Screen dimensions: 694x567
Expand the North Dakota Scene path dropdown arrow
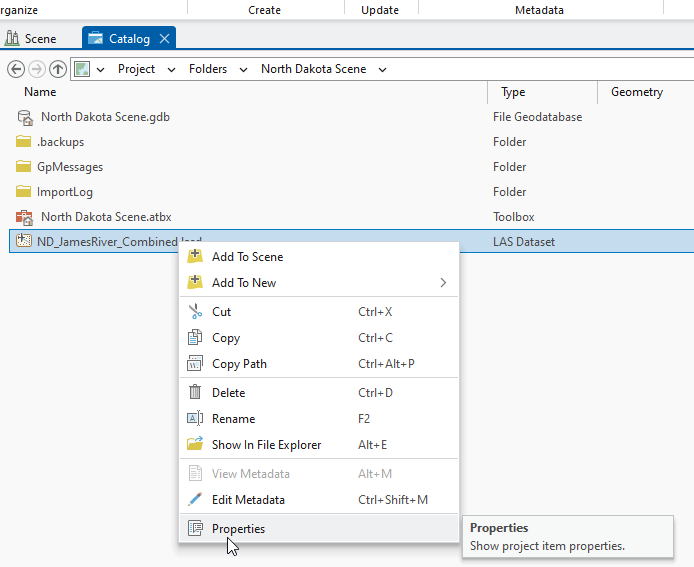(382, 69)
